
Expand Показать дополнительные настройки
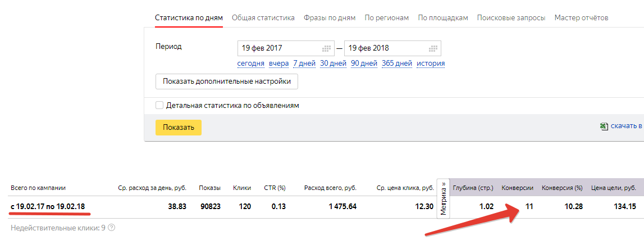point(227,81)
